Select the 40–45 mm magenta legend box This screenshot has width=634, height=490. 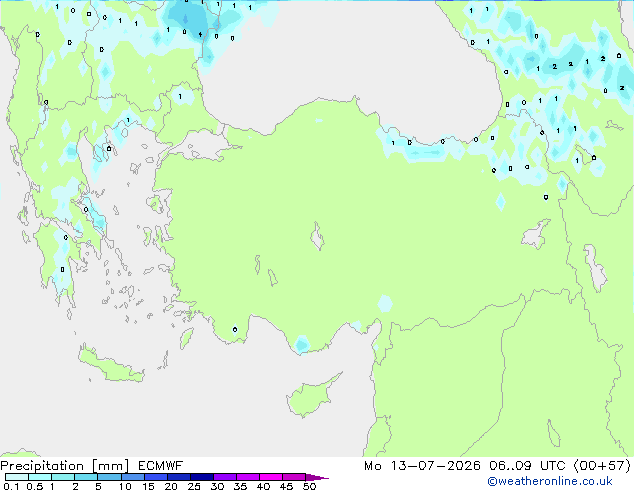click(x=271, y=477)
